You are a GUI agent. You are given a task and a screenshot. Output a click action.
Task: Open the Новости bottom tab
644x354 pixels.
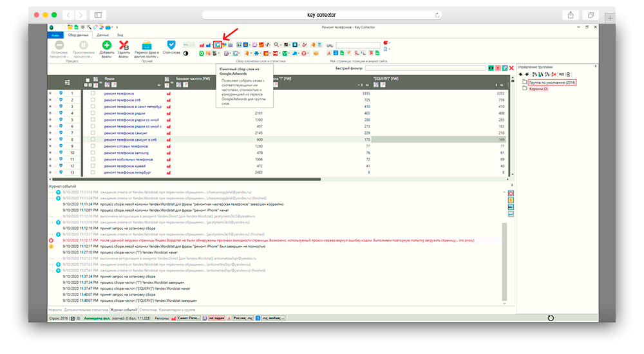55,310
